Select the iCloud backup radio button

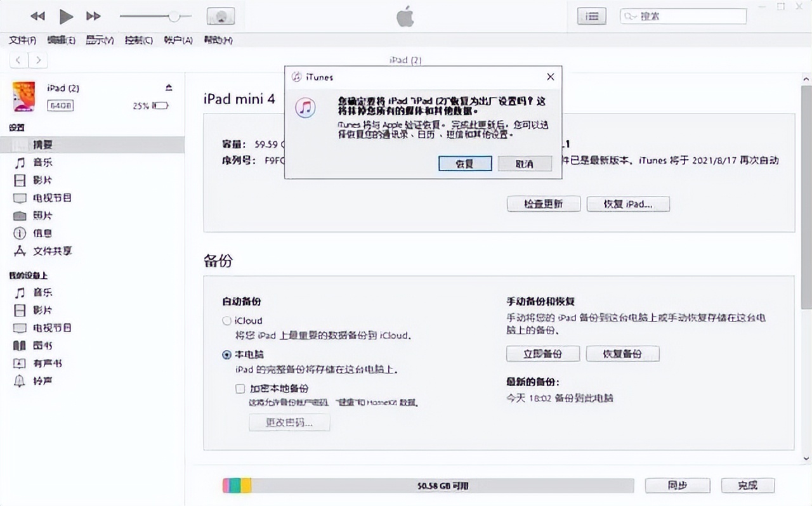[x=226, y=321]
